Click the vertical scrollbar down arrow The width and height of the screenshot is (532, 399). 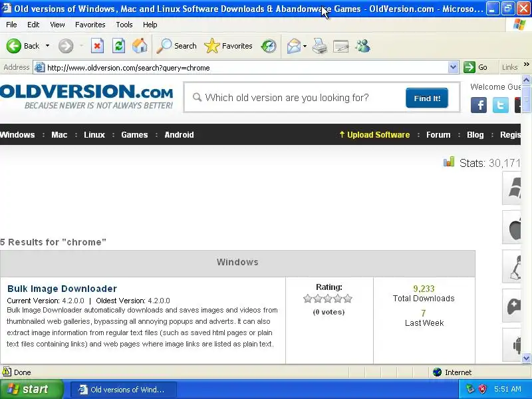[x=526, y=358]
